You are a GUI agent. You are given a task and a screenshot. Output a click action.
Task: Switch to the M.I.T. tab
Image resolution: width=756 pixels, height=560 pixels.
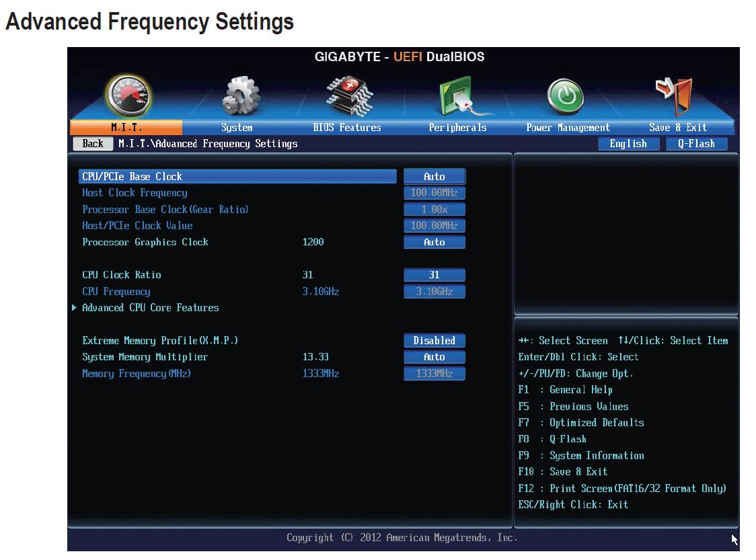(126, 128)
